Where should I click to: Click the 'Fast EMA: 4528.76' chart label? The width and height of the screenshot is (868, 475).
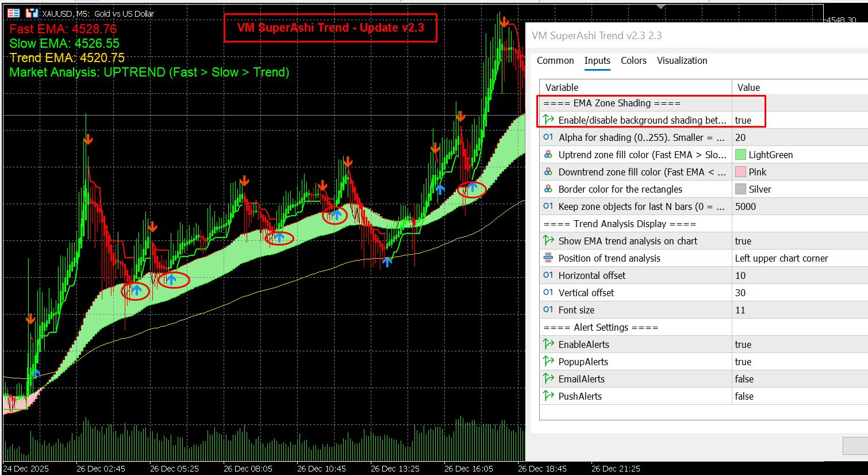63,29
